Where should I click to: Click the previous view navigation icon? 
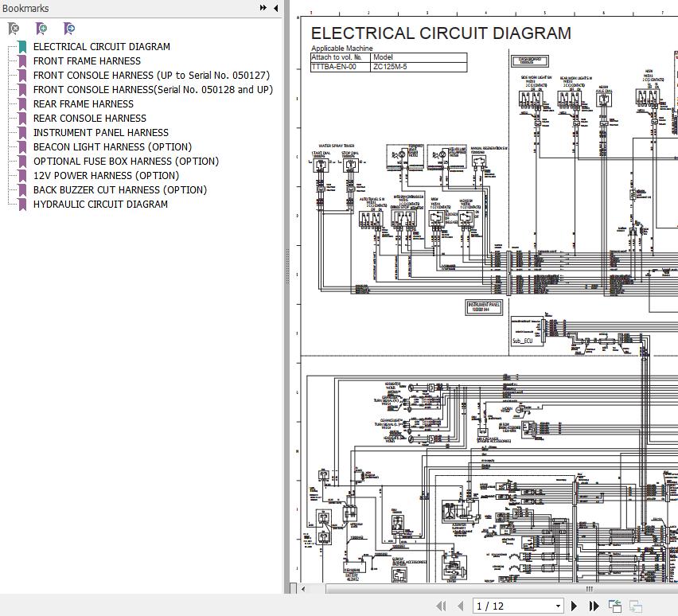tap(614, 606)
